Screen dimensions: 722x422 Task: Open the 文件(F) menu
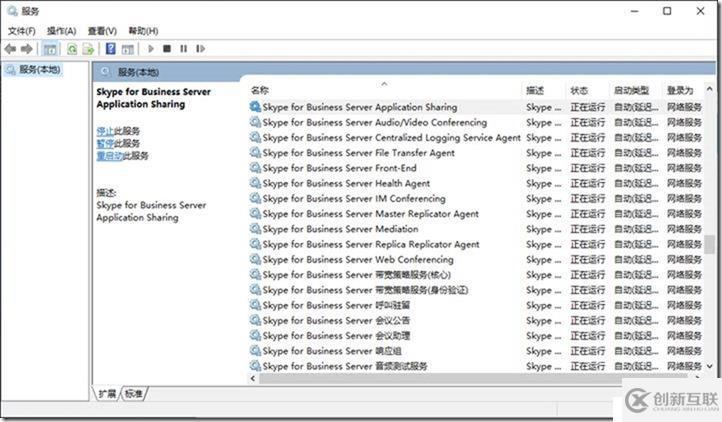(x=21, y=31)
